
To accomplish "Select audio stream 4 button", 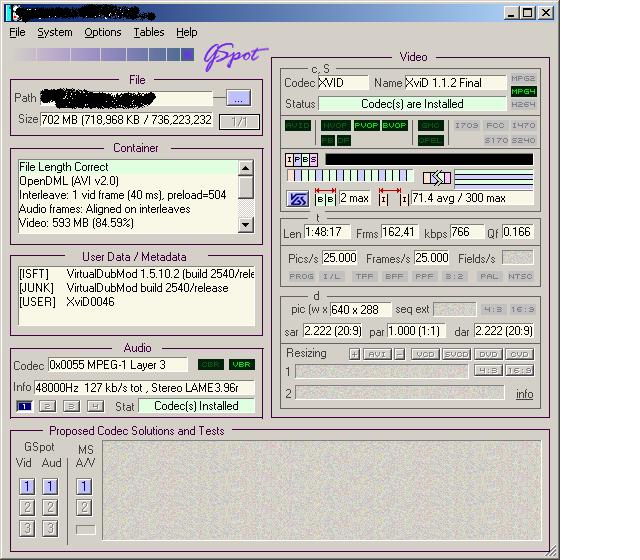I will [96, 406].
